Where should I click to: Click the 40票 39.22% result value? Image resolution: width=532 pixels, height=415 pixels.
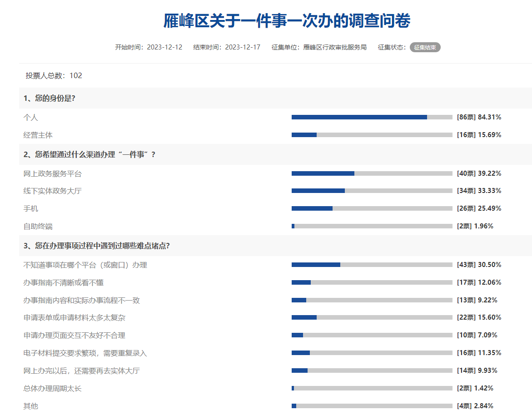click(x=479, y=173)
